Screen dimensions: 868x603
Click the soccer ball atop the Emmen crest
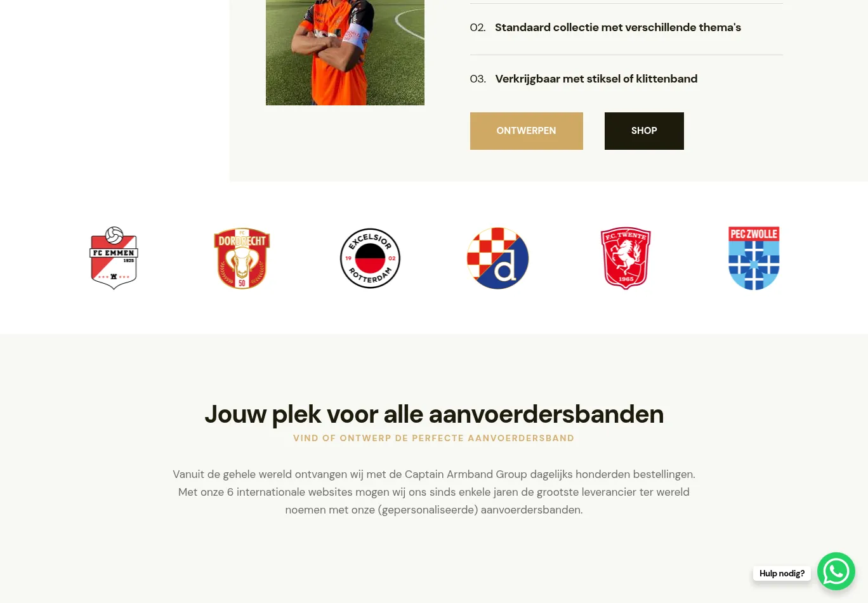point(114,235)
